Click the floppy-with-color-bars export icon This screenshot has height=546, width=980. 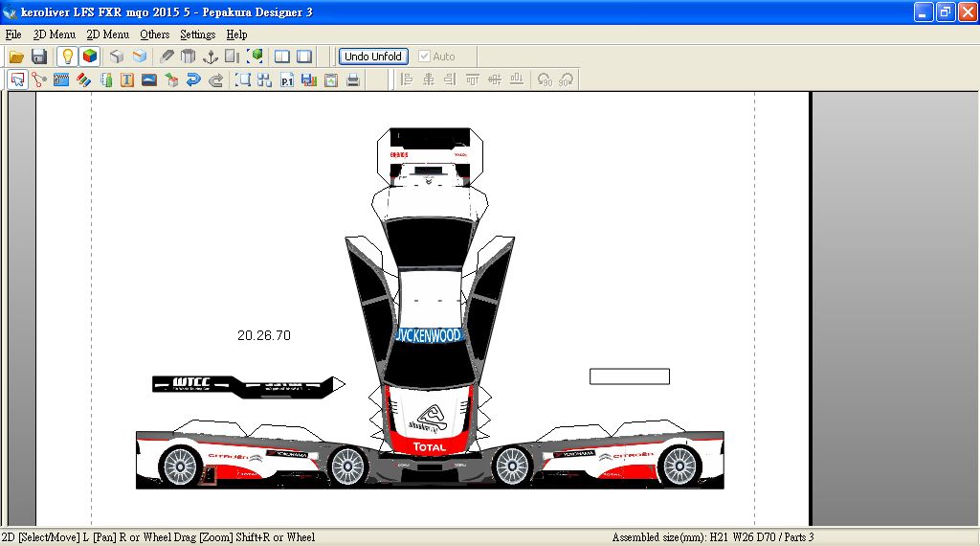point(309,80)
